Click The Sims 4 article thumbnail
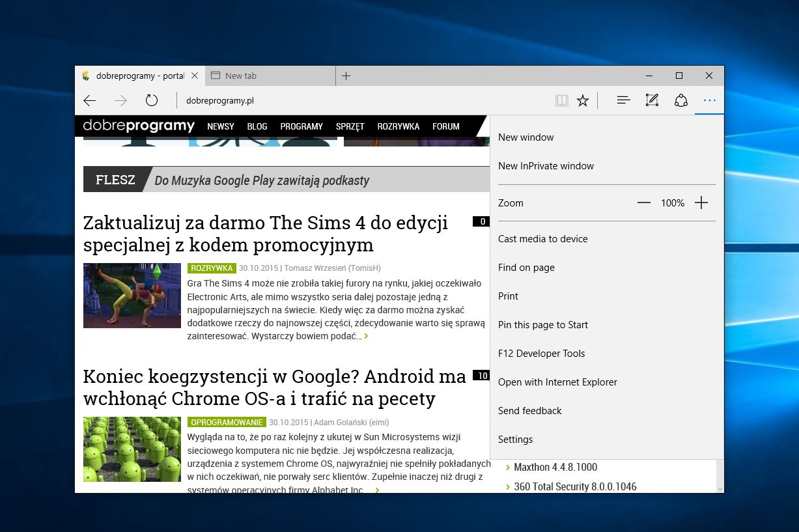 132,296
